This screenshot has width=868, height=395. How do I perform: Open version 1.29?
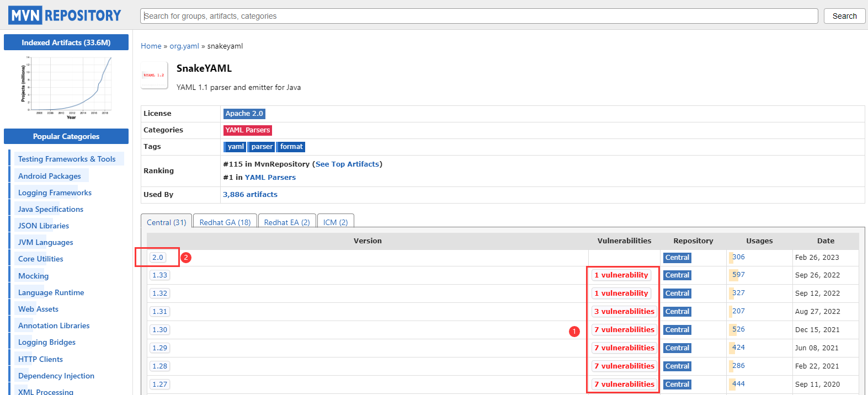point(160,348)
